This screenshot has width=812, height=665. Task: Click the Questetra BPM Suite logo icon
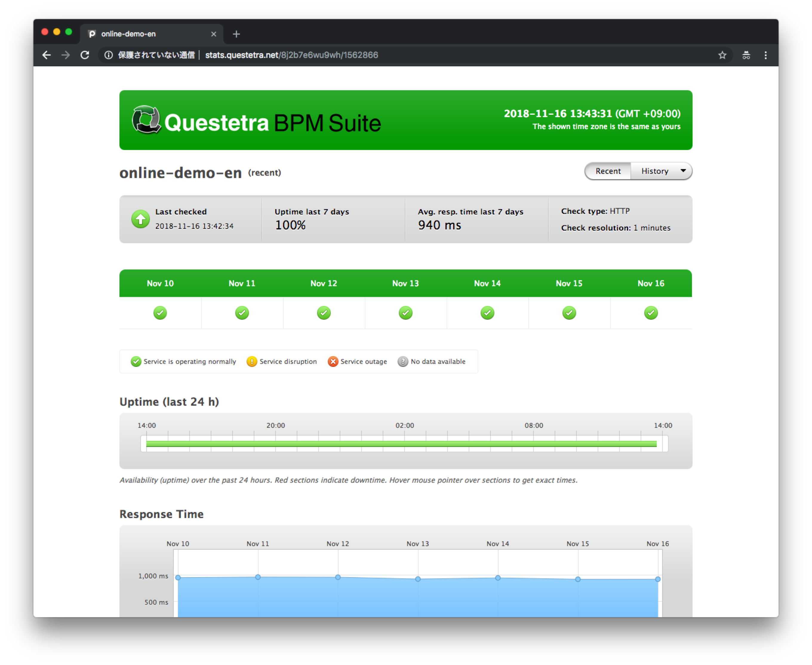(146, 120)
